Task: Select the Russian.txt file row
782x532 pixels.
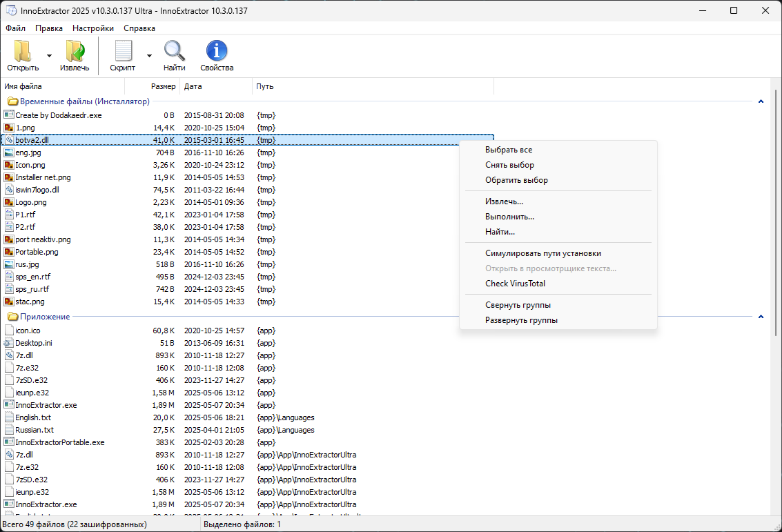Action: point(248,430)
